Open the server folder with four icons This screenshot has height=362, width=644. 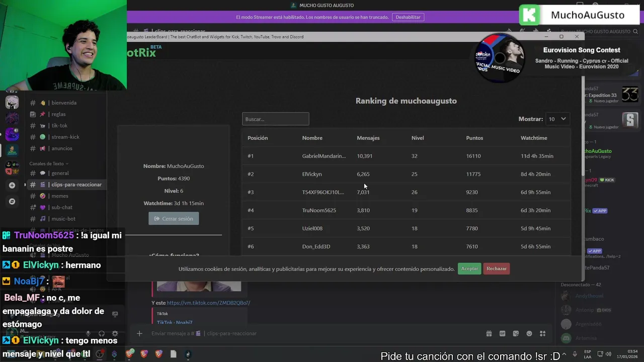pyautogui.click(x=12, y=168)
